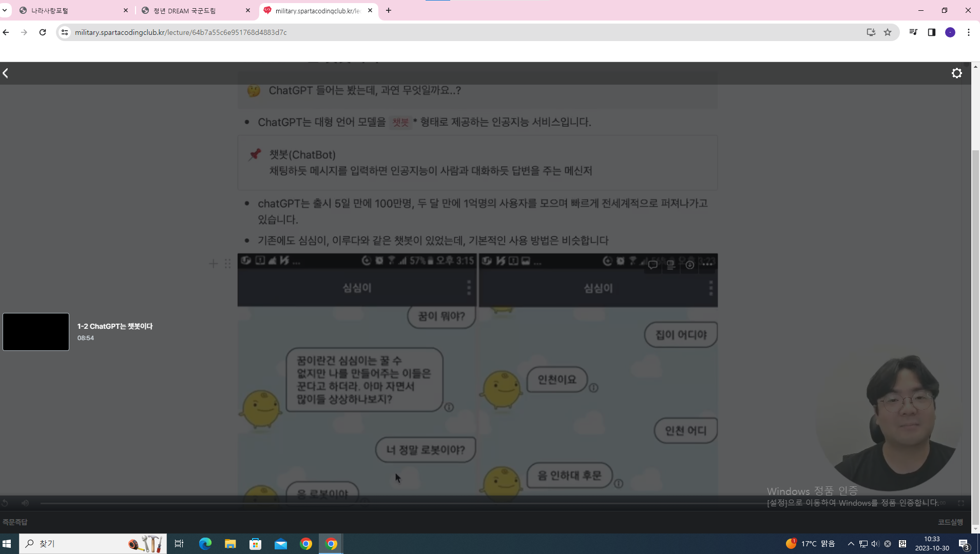The image size is (980, 554).
Task: Open the Mail app from the taskbar
Action: pos(281,544)
